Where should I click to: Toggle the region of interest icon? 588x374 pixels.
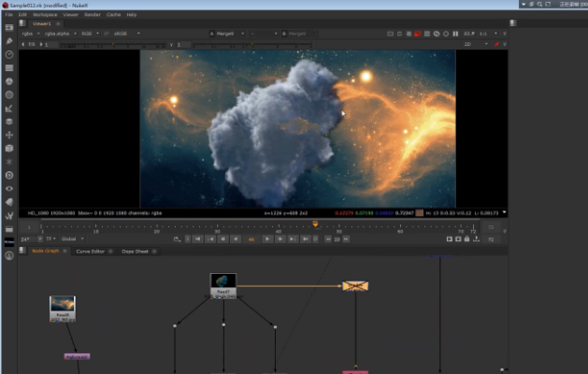point(399,34)
